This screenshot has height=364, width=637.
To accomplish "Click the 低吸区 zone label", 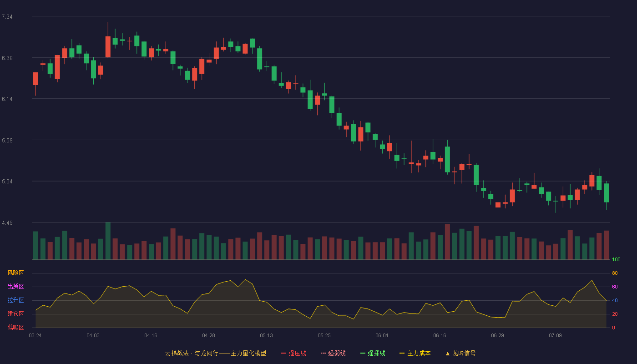I will 15,328.
